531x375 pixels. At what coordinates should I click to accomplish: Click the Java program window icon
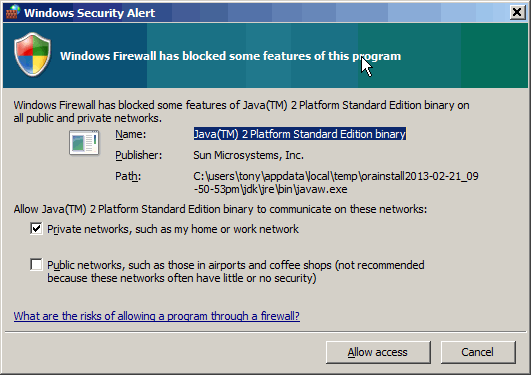pyautogui.click(x=84, y=143)
